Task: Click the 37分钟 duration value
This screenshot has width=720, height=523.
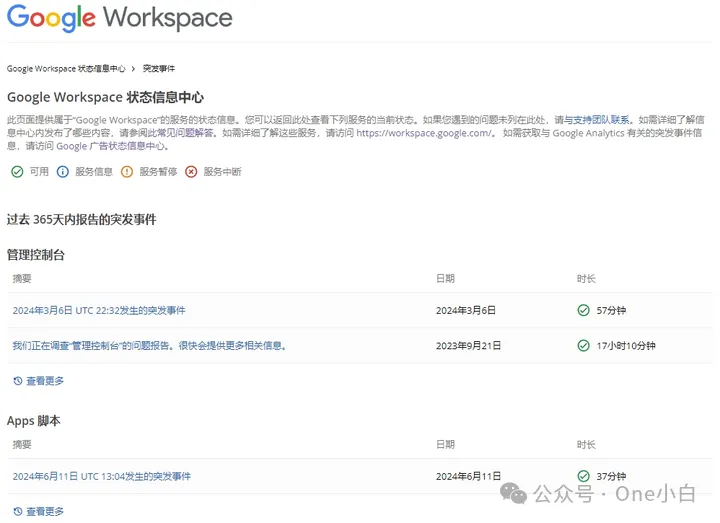Action: coord(611,477)
